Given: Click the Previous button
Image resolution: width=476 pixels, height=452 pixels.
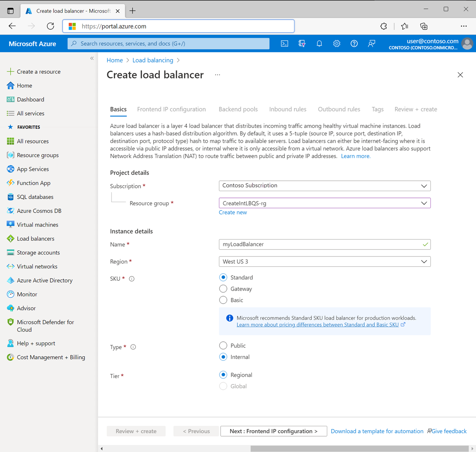Looking at the screenshot, I should [196, 431].
